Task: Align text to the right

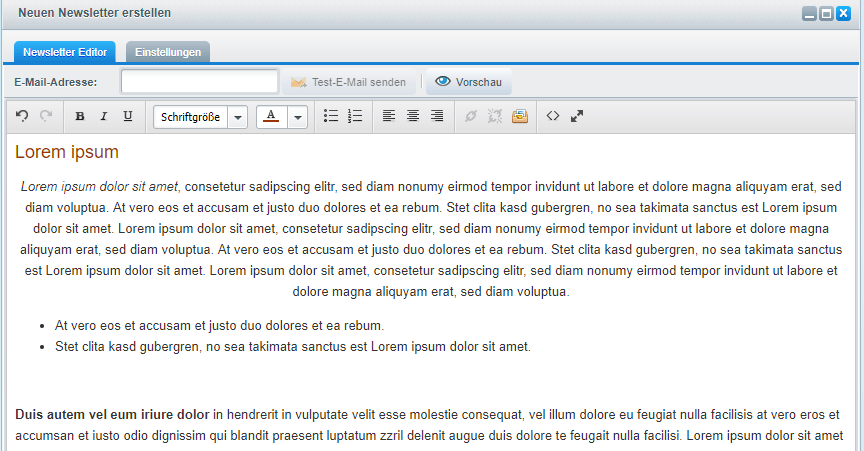Action: (437, 116)
